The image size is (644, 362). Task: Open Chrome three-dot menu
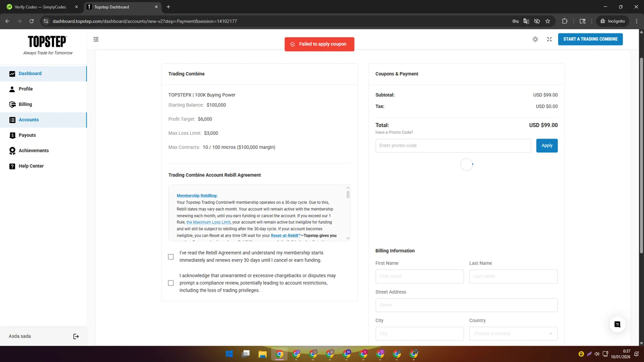[637, 21]
